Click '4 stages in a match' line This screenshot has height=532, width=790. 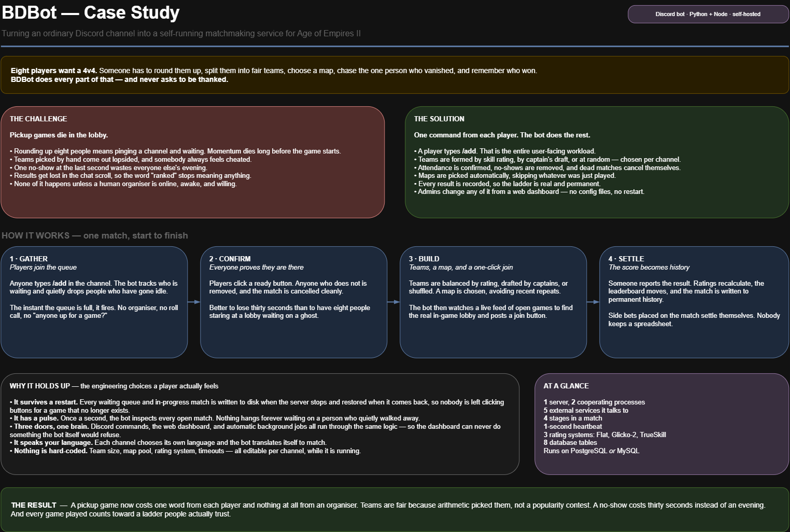[573, 418]
